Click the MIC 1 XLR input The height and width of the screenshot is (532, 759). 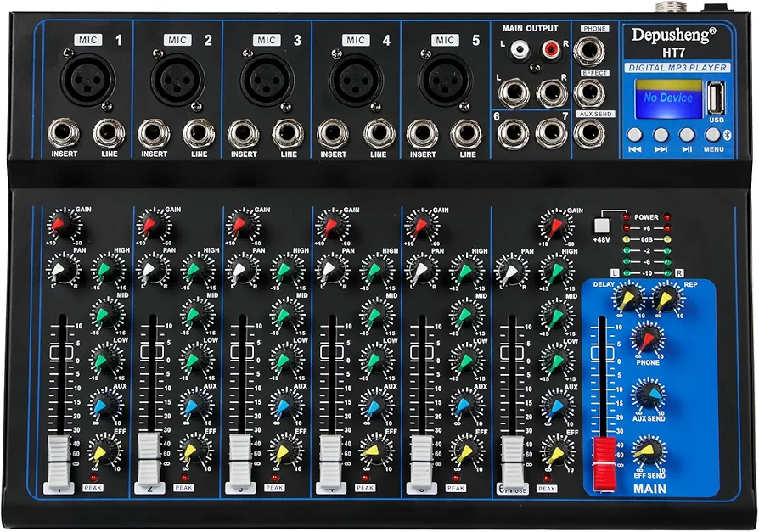[87, 79]
